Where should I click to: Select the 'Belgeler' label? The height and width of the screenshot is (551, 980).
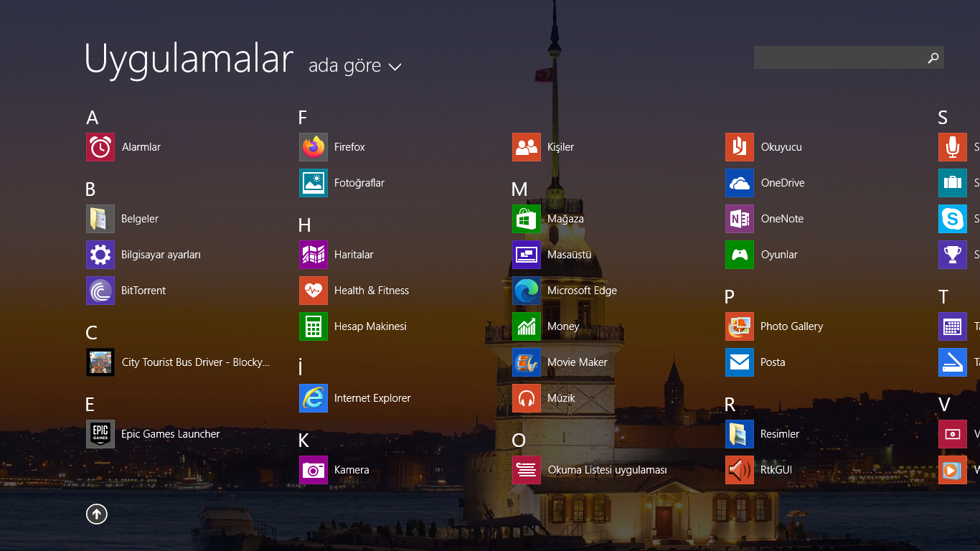pyautogui.click(x=140, y=219)
